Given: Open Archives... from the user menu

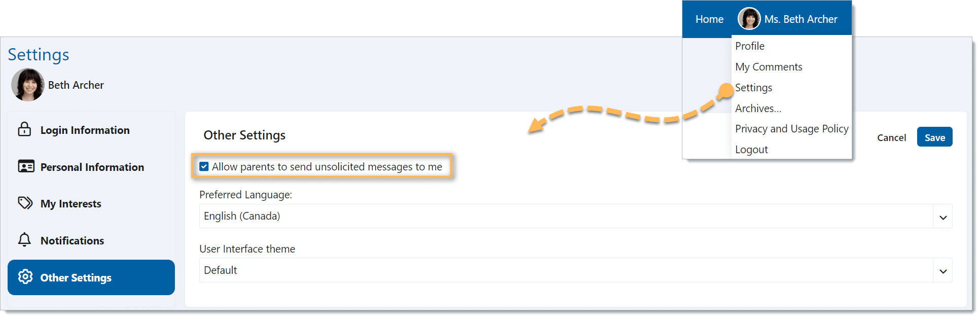Looking at the screenshot, I should point(758,109).
